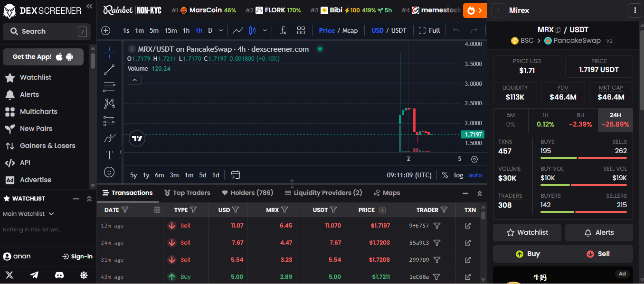Open the timeframe dropdown arrow
This screenshot has width=644, height=284.
click(x=221, y=30)
